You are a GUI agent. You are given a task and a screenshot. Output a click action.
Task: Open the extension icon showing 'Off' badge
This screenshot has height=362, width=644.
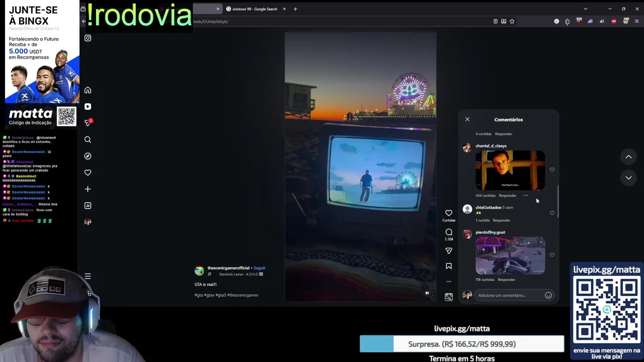626,21
